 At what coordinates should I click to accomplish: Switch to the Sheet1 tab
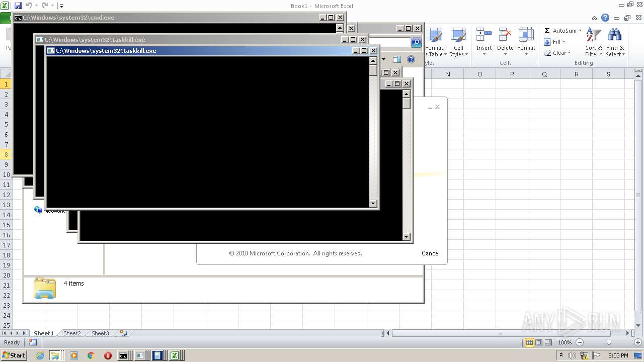[x=43, y=333]
